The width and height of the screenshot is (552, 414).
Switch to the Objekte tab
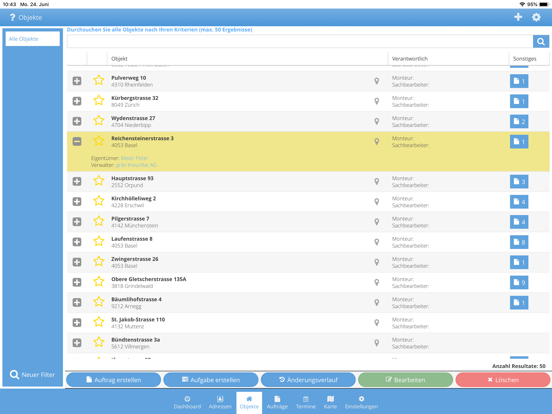coord(249,402)
